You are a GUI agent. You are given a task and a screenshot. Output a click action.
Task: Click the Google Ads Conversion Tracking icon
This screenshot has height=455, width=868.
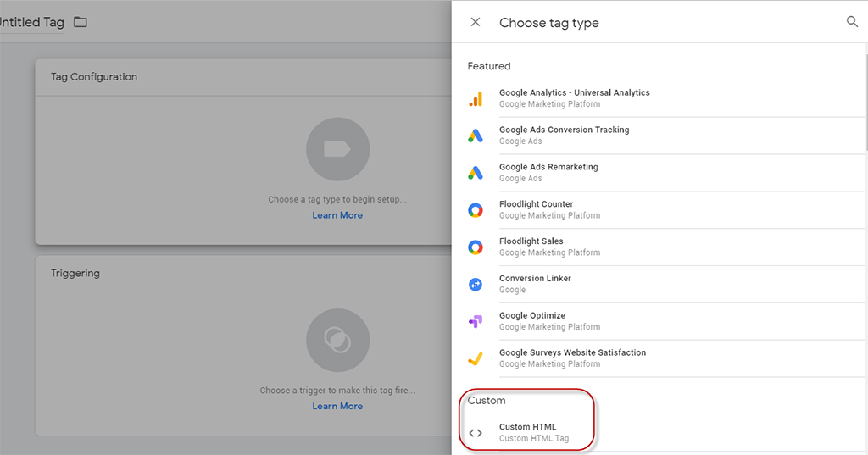point(476,136)
